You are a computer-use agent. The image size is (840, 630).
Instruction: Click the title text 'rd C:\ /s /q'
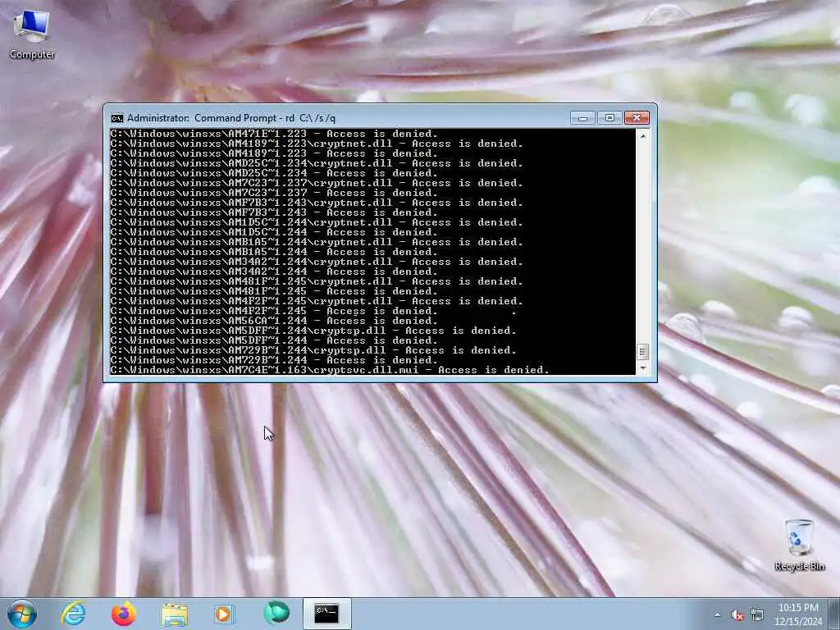(311, 118)
